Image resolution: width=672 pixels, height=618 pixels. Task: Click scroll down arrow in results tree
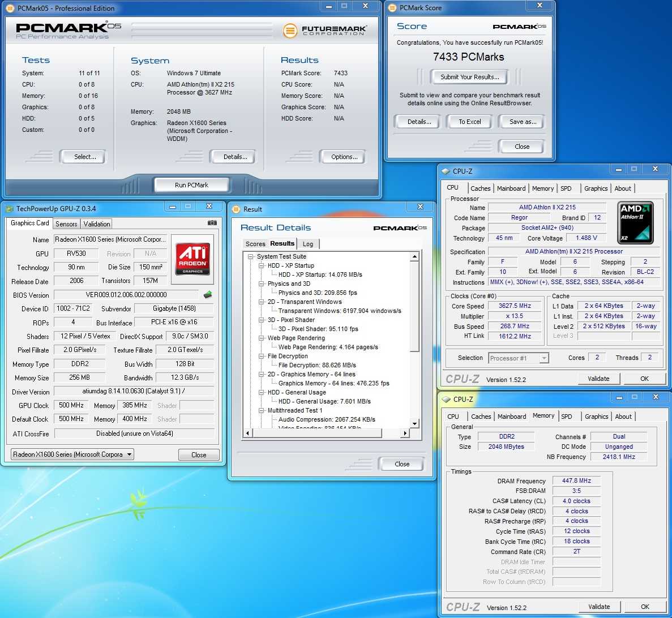414,423
